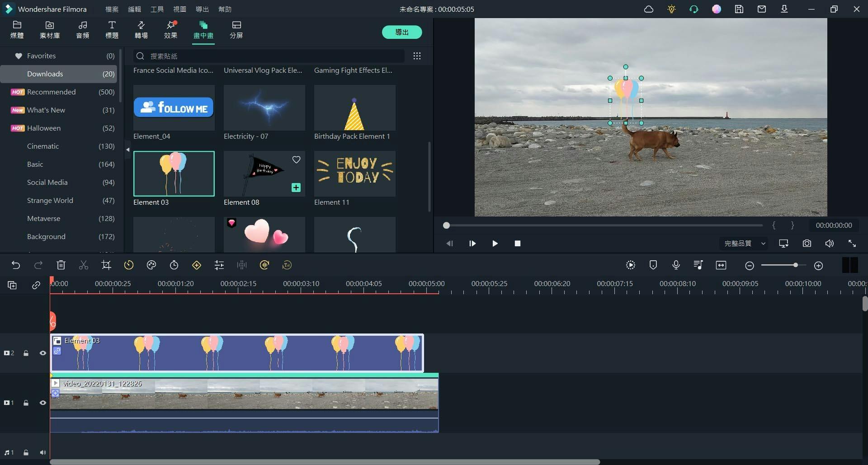Image resolution: width=868 pixels, height=465 pixels.
Task: Click the voiceover microphone icon
Action: point(676,265)
